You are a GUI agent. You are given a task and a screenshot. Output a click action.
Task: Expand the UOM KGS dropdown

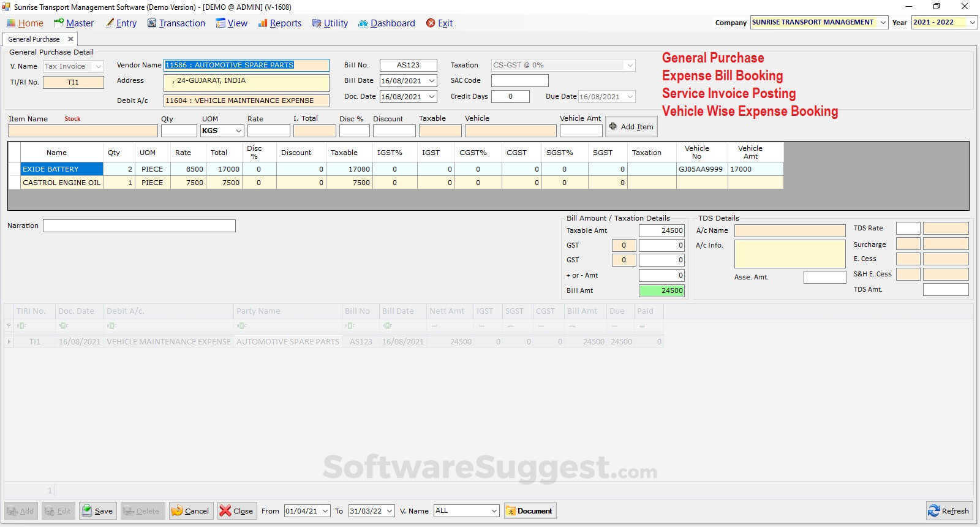(238, 131)
